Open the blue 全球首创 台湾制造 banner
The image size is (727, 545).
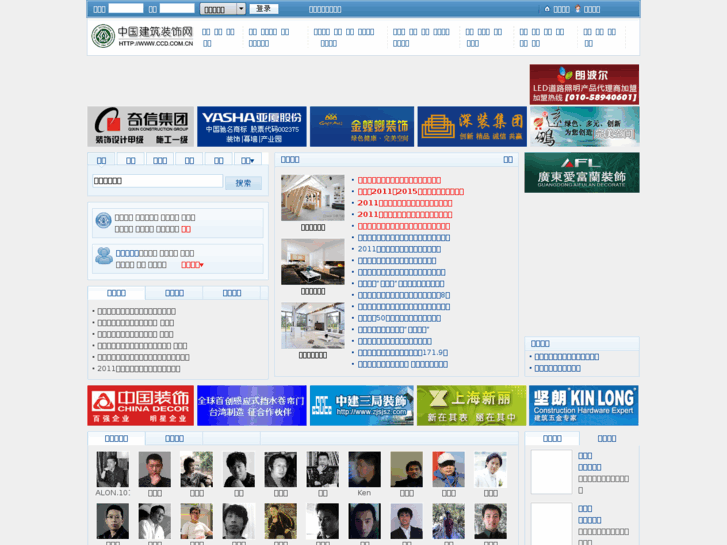(x=252, y=405)
